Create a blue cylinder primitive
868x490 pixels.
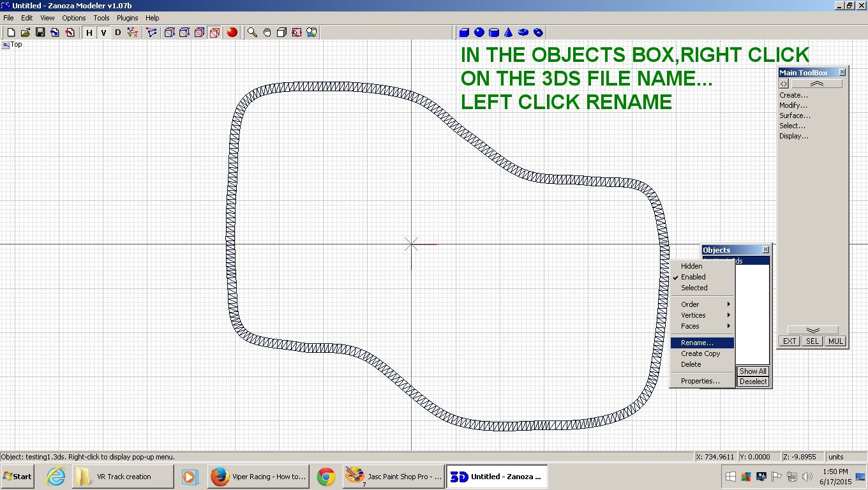point(494,33)
